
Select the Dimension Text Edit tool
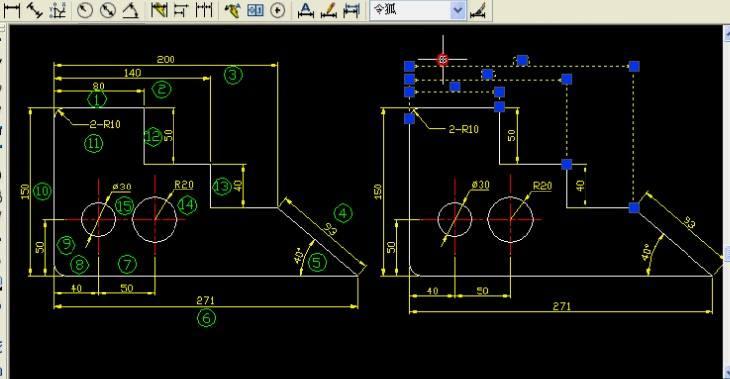329,10
